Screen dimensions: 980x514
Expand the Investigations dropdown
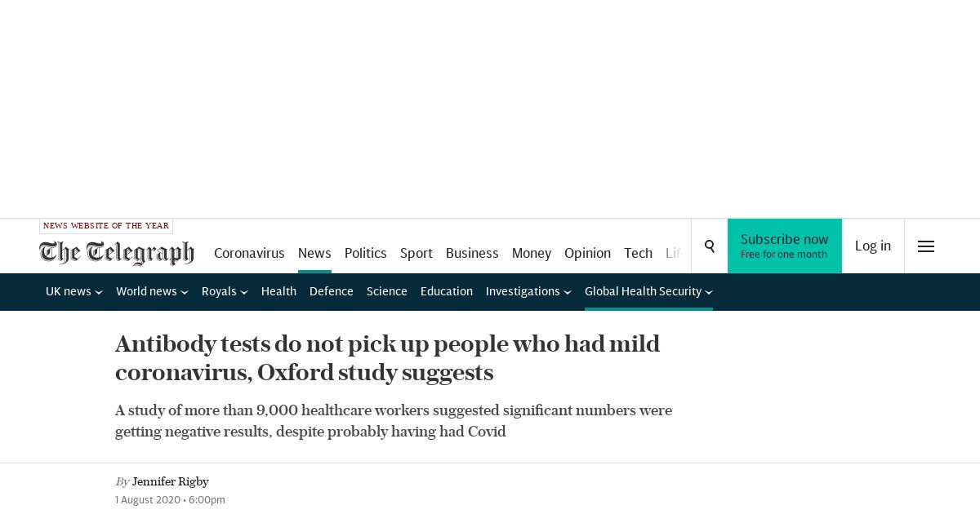(x=528, y=291)
